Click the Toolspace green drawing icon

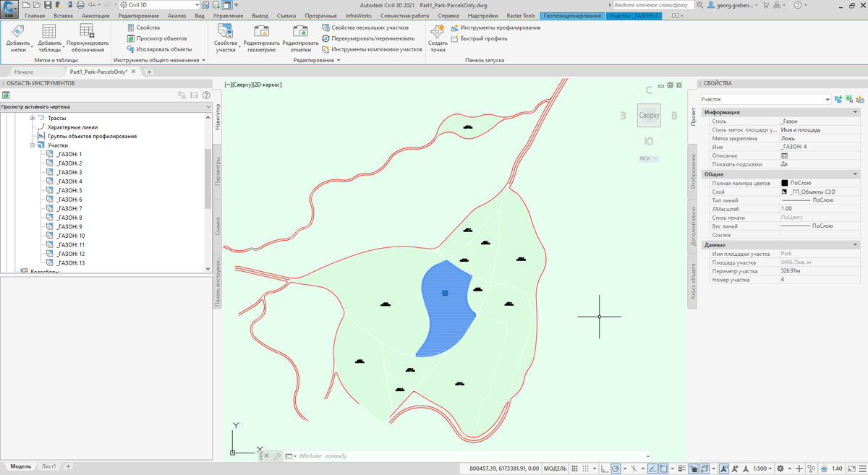tap(6, 95)
